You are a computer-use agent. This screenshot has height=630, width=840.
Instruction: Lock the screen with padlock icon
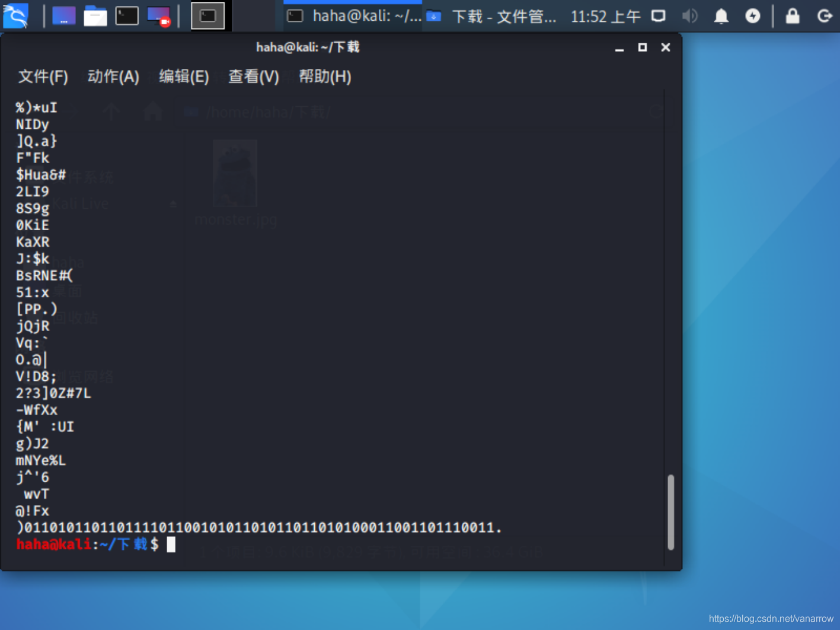click(793, 16)
